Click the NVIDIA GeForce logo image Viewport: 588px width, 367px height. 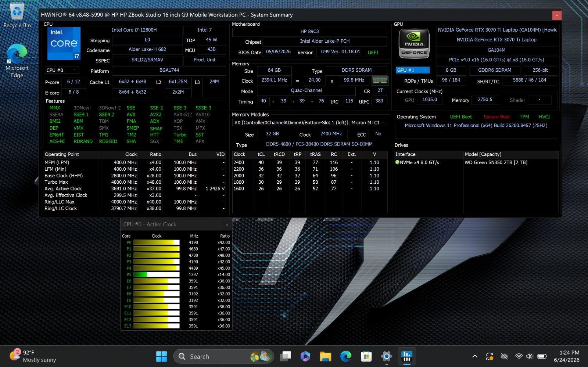[414, 44]
